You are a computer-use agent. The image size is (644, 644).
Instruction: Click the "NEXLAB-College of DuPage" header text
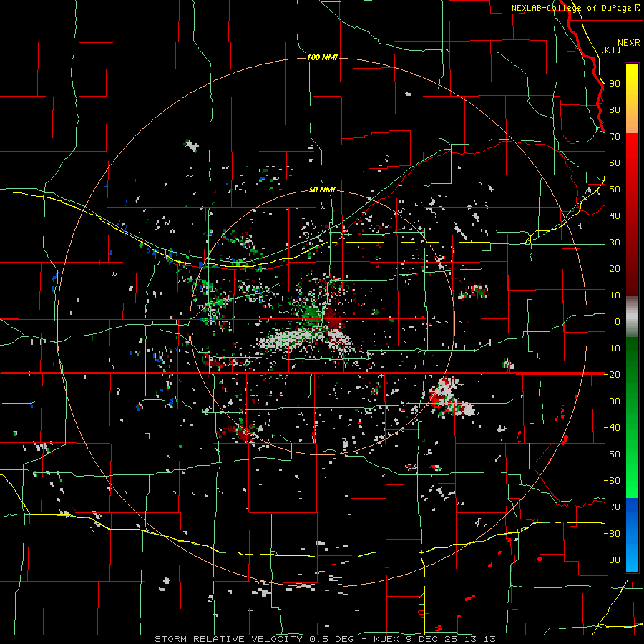[x=572, y=8]
